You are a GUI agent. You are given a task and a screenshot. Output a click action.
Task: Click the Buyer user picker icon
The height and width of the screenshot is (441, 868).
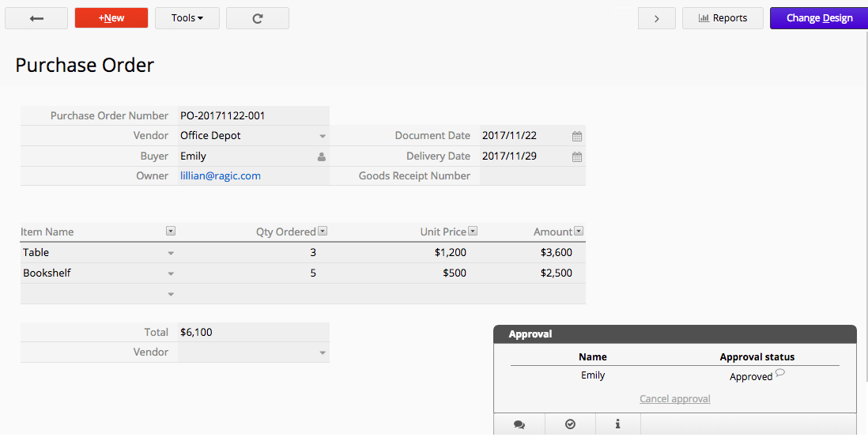[322, 156]
